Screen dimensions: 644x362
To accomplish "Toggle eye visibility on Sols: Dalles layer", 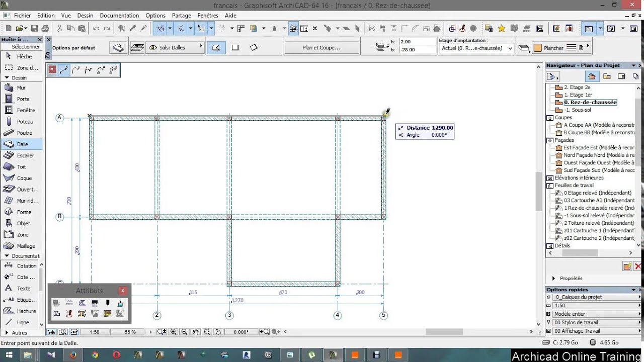I will click(152, 48).
